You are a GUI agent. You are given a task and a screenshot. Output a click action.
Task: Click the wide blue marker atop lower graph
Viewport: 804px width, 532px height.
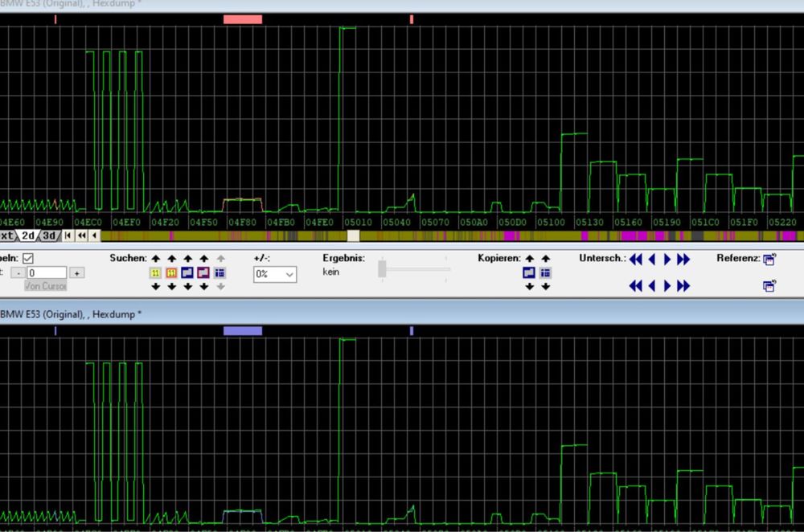pos(243,331)
